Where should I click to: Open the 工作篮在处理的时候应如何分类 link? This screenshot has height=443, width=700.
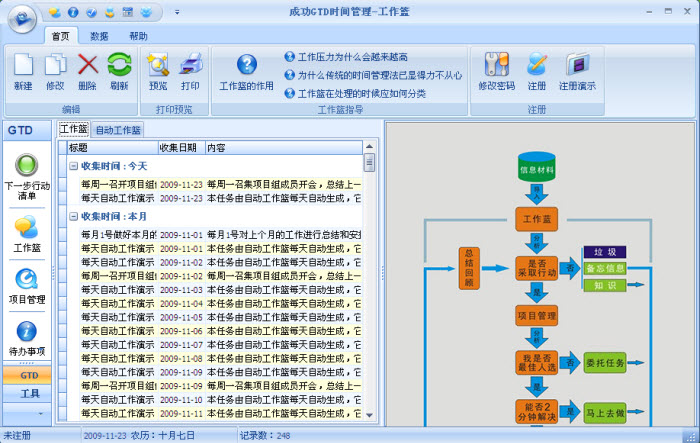[356, 93]
